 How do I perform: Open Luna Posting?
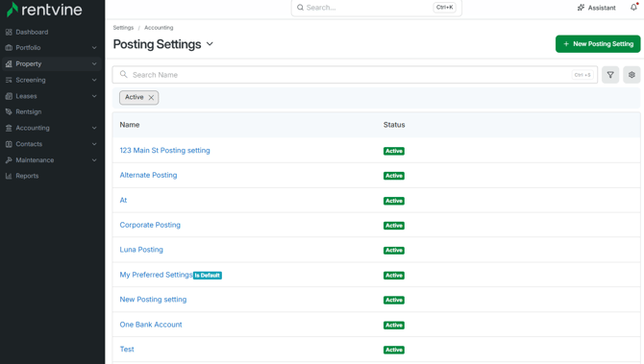[x=141, y=250]
